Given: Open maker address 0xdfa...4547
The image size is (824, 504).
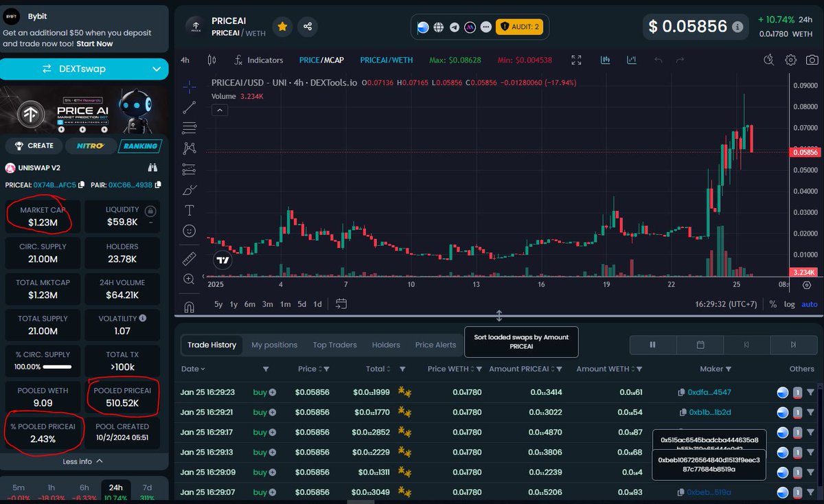Looking at the screenshot, I should 709,393.
